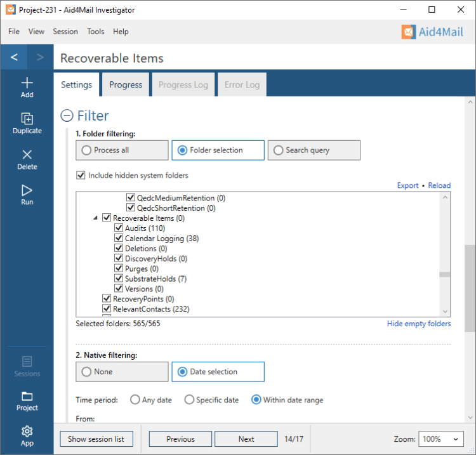
Task: Select Search query radio option
Action: coord(314,150)
